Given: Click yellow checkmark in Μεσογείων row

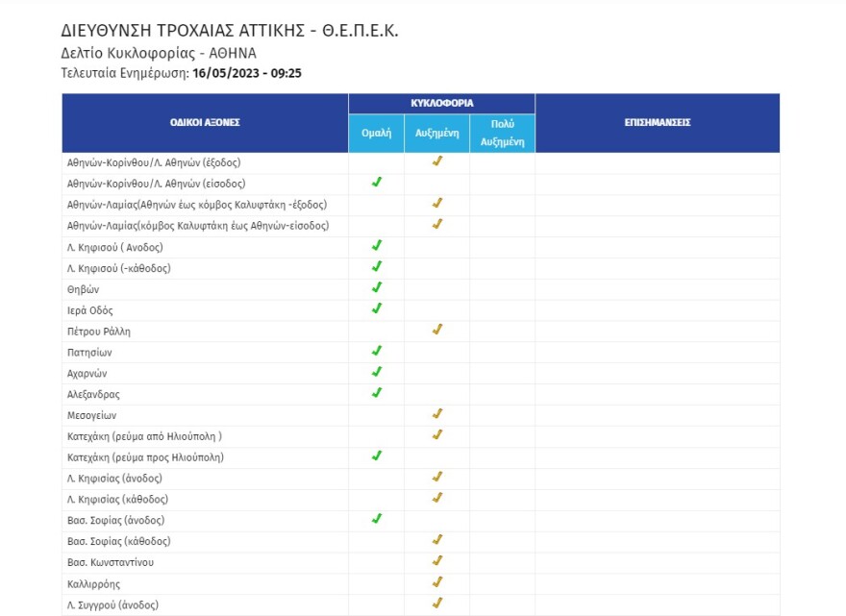Looking at the screenshot, I should (437, 414).
